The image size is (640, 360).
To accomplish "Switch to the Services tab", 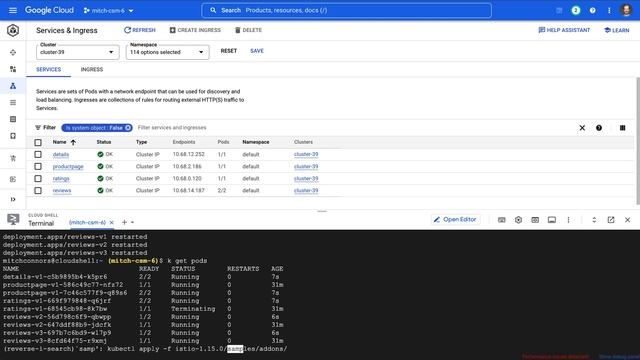I will pyautogui.click(x=49, y=69).
